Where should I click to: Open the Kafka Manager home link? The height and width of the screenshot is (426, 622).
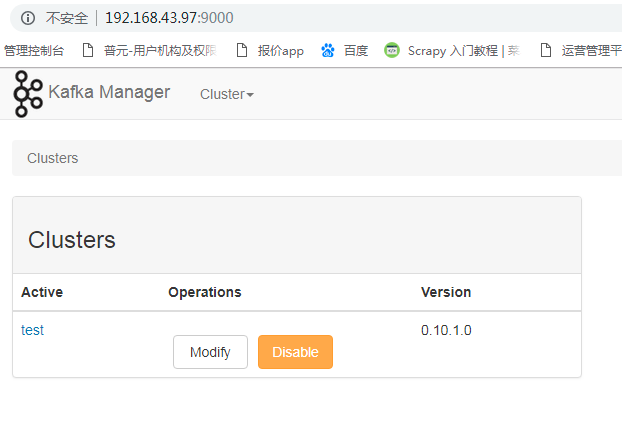coord(109,92)
